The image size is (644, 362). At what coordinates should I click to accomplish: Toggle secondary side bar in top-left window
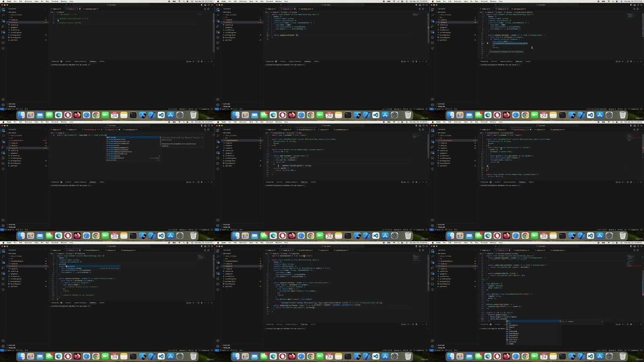[x=208, y=5]
